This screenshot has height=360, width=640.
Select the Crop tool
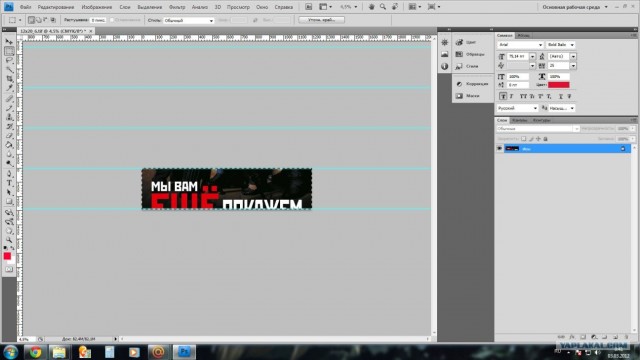pos(9,79)
